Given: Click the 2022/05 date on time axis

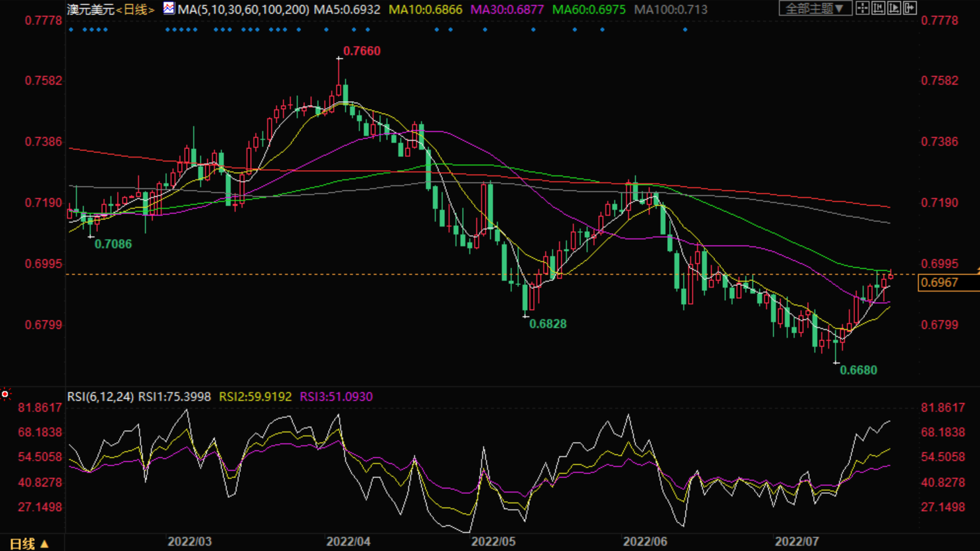Looking at the screenshot, I should (493, 542).
